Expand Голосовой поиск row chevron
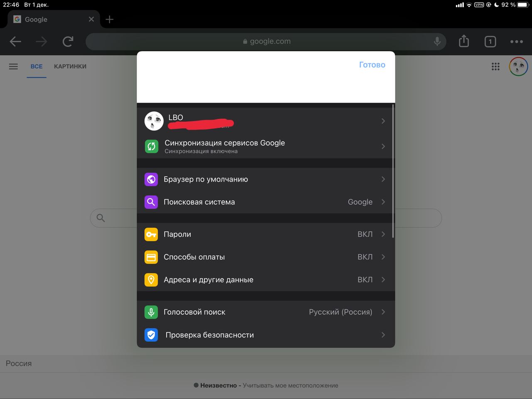This screenshot has width=532, height=399. [383, 312]
